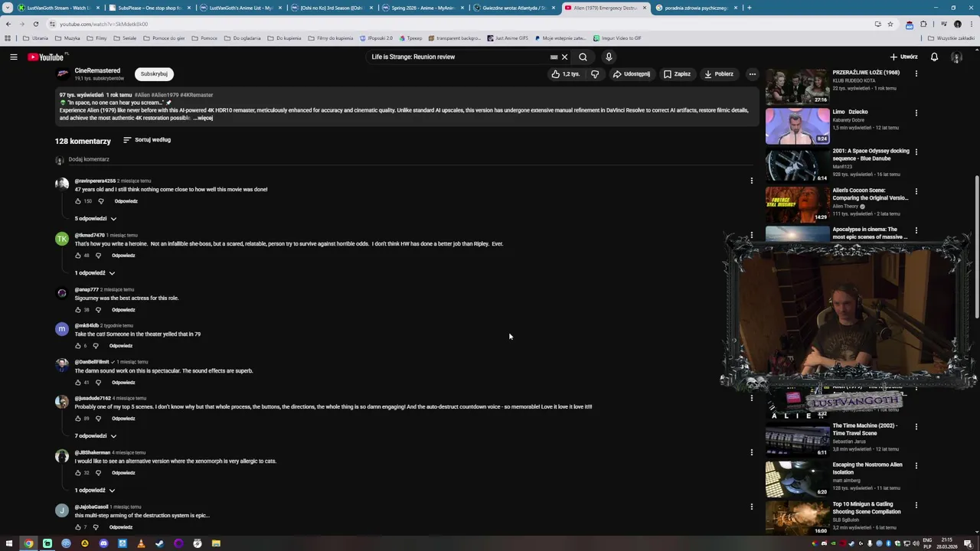
Task: Open the Muzyka bookmarks folder
Action: (67, 38)
